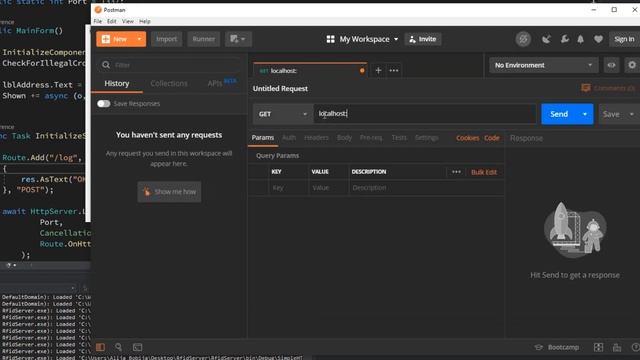Viewport: 640px width, 360px height.
Task: Click the Save button
Action: coord(611,114)
